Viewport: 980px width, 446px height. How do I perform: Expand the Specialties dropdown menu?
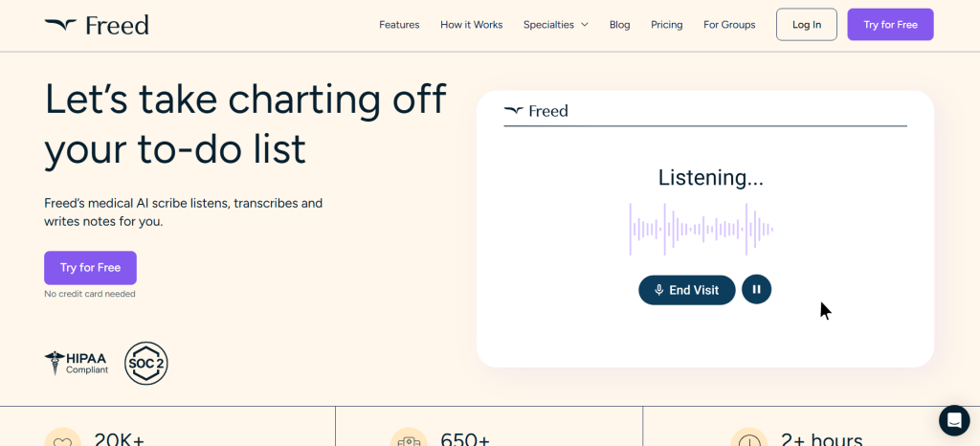(x=555, y=25)
